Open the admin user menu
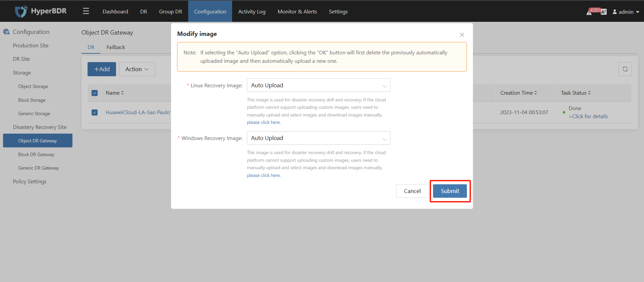The width and height of the screenshot is (644, 282). tap(626, 12)
